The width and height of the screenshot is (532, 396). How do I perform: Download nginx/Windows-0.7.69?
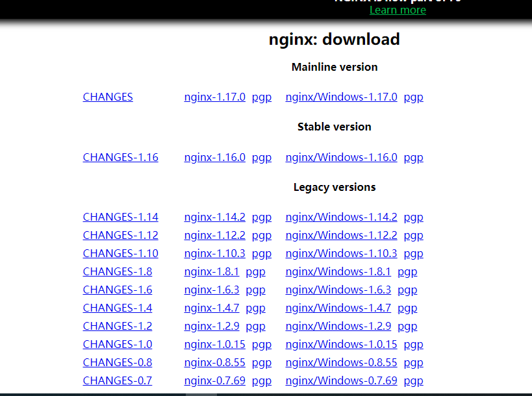341,380
